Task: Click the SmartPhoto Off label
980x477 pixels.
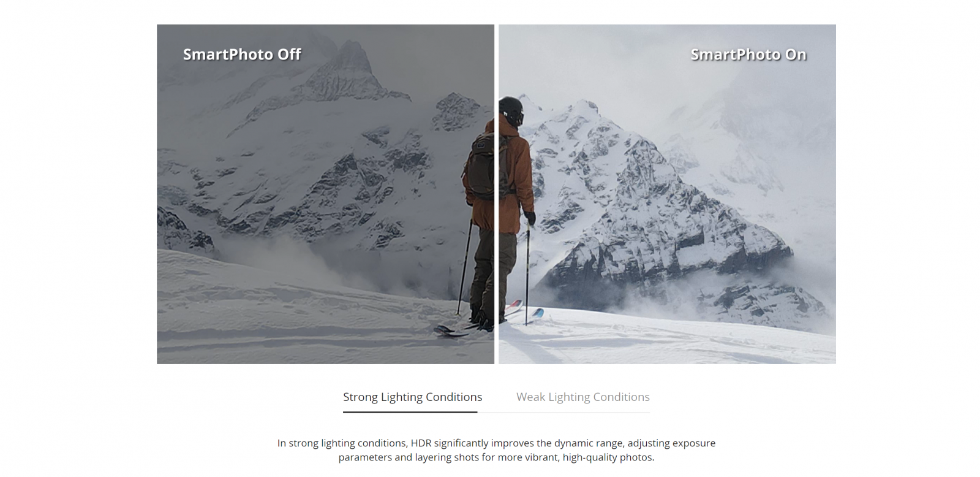Action: point(242,55)
